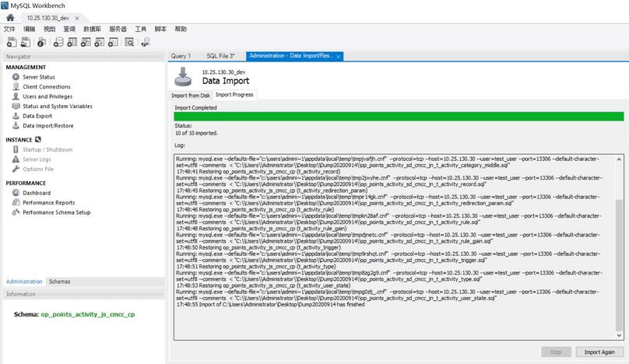Open the 文件 menu
Image resolution: width=629 pixels, height=364 pixels.
tap(9, 29)
